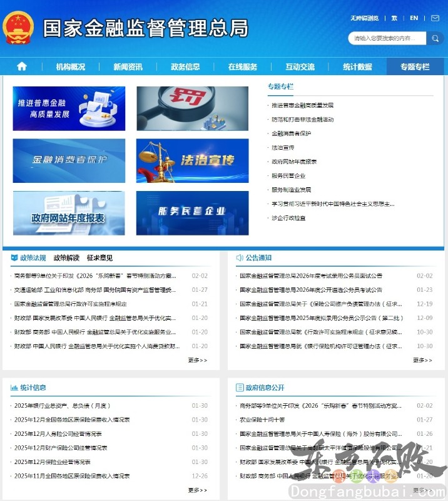Open 2025年11月全国各地区原保险保费收入
This screenshot has height=501, width=448.
point(72,476)
